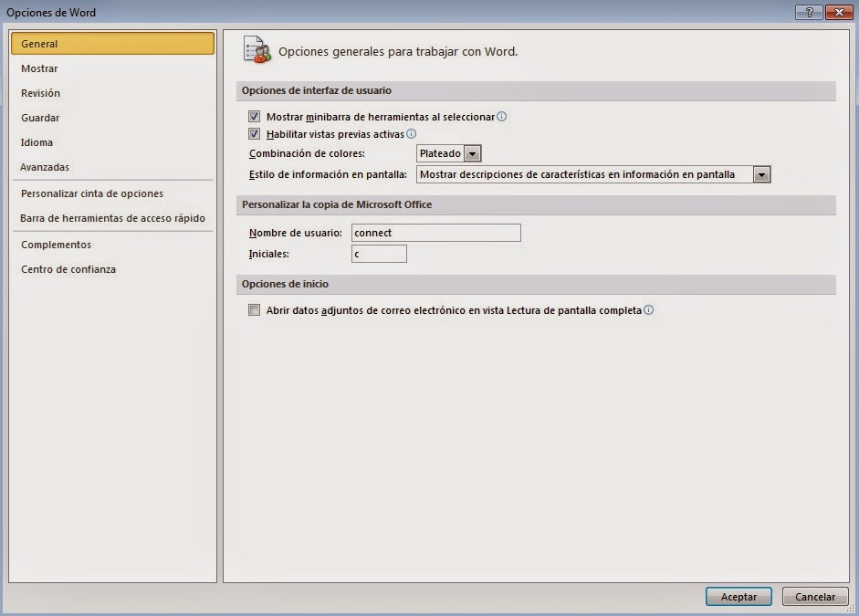Select the General category
This screenshot has height=616, width=859.
(x=112, y=43)
